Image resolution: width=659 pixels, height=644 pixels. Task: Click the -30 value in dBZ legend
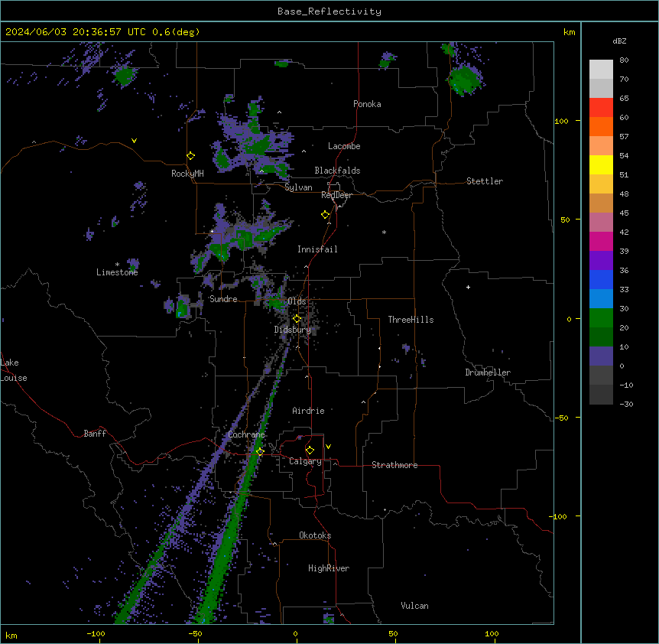pos(626,404)
